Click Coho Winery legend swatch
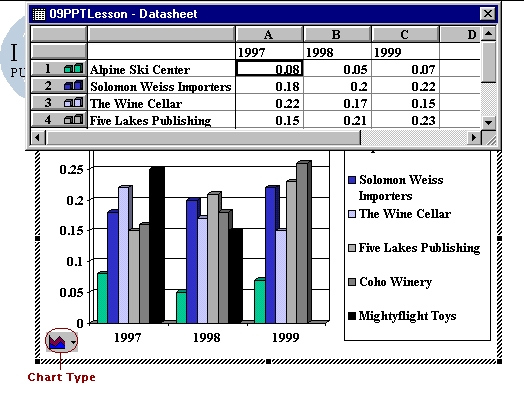524x397 pixels. (352, 282)
